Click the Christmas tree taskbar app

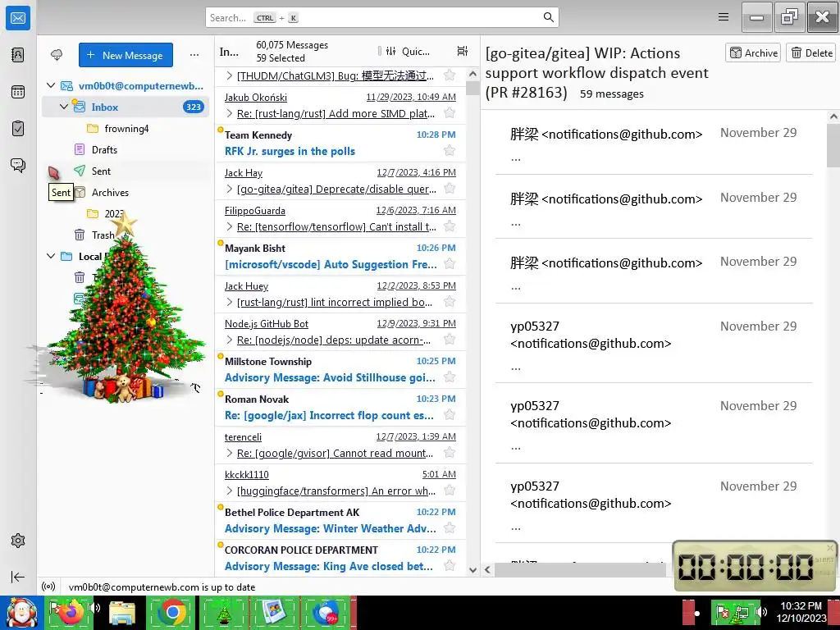[224, 612]
